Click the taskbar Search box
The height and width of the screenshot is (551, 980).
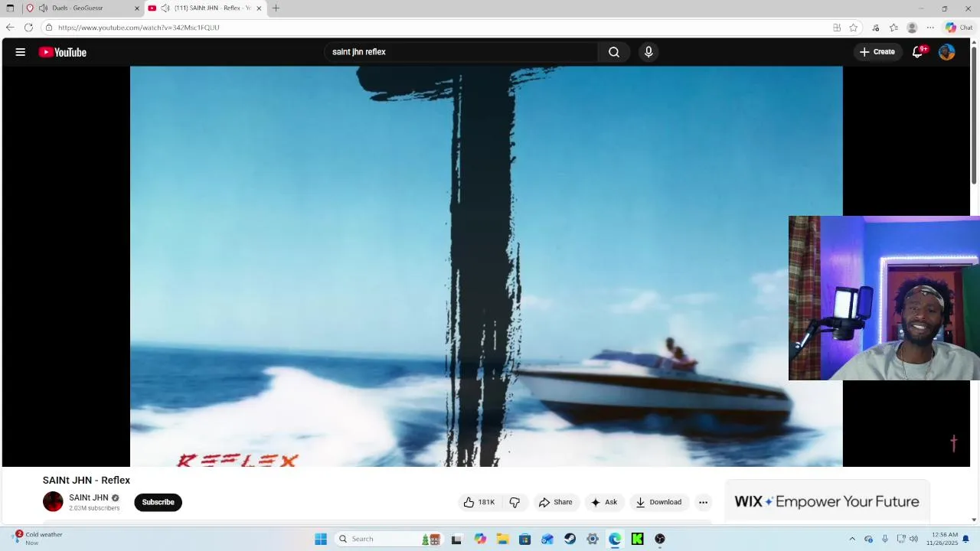(x=388, y=539)
